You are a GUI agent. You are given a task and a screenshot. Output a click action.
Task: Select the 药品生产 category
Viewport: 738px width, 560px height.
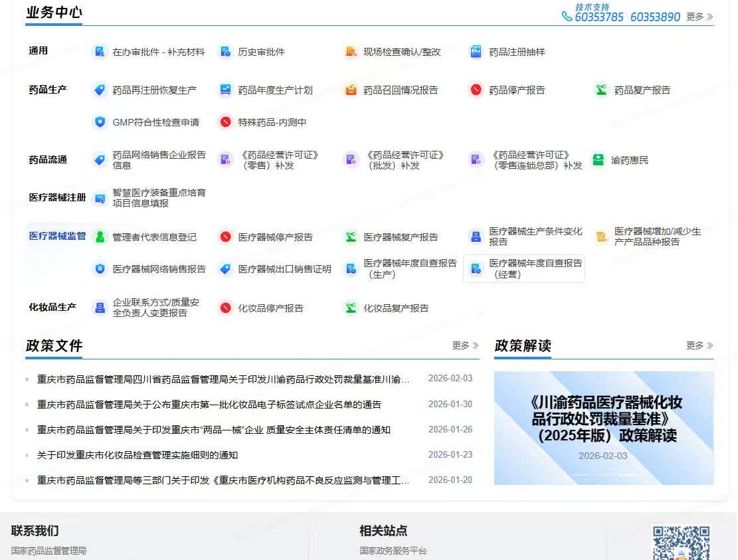click(x=48, y=90)
